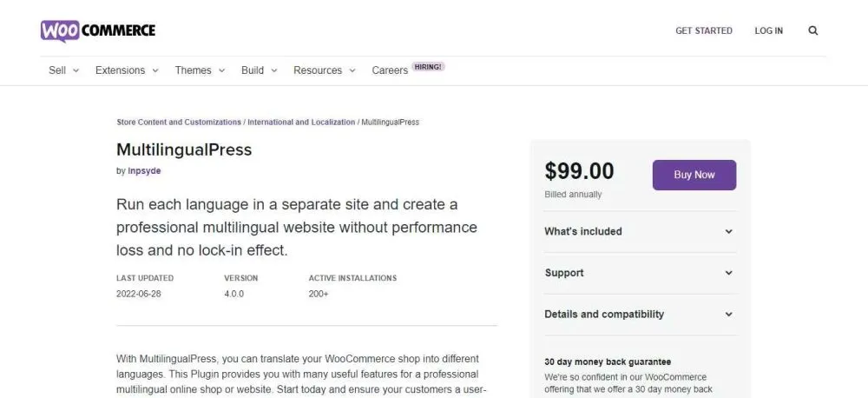The width and height of the screenshot is (868, 398).
Task: Click the $99.00 price text
Action: (x=579, y=171)
